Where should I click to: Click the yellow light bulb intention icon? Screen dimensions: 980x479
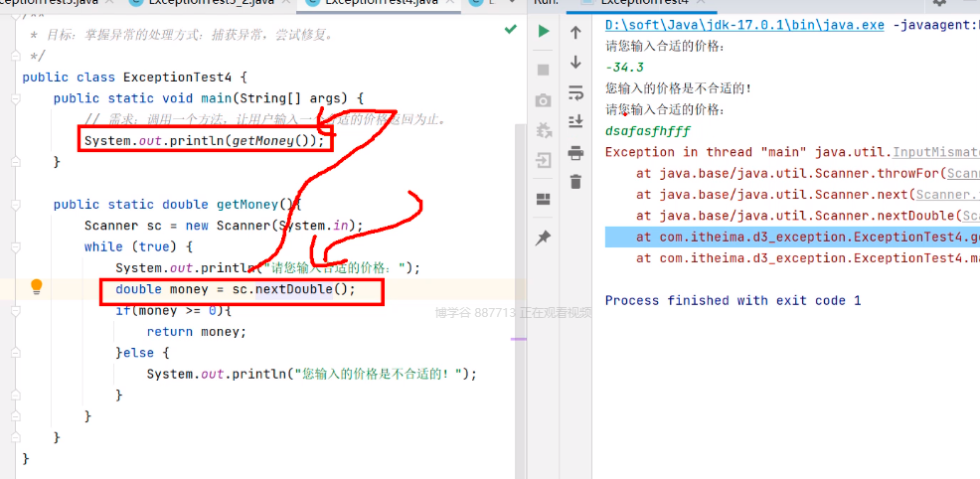(x=36, y=286)
